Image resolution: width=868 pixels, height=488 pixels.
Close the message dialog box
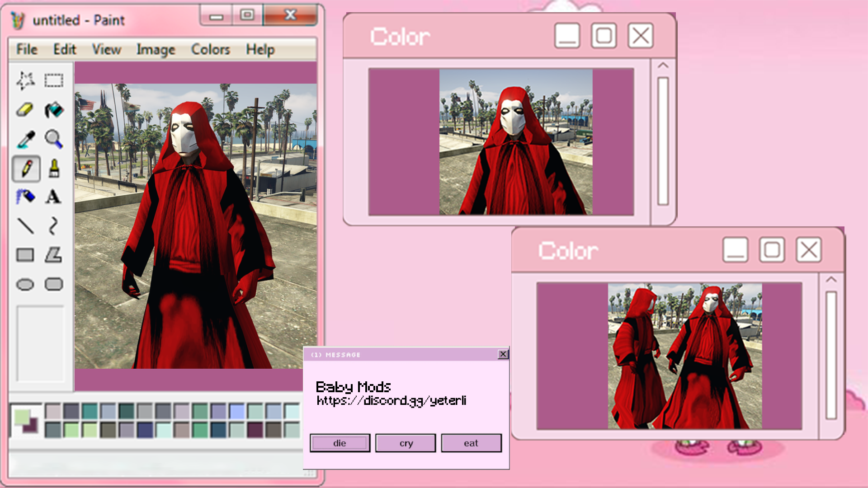tap(503, 354)
